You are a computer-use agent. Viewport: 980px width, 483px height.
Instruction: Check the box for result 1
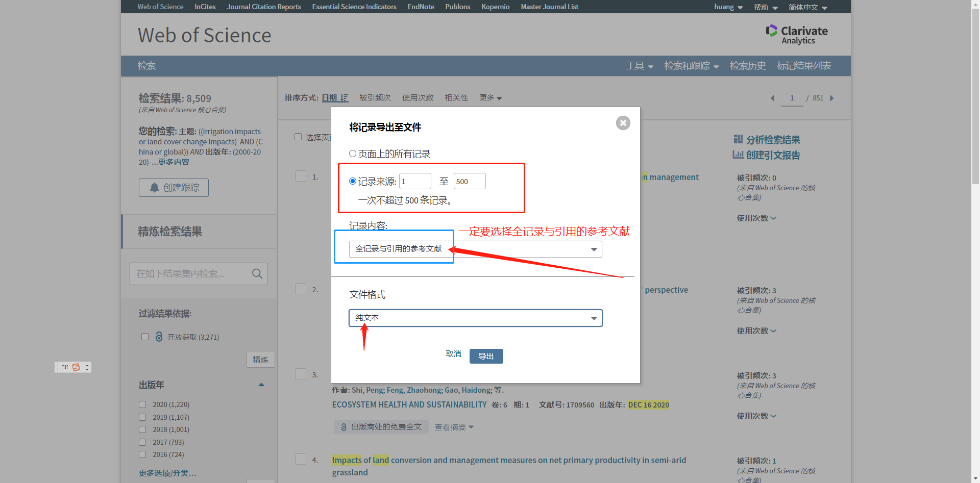pyautogui.click(x=301, y=176)
